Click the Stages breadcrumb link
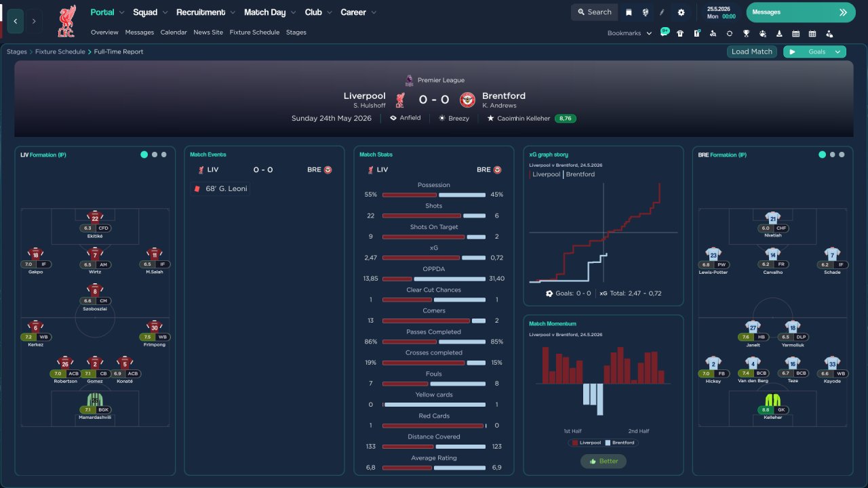The height and width of the screenshot is (488, 868). (x=17, y=52)
